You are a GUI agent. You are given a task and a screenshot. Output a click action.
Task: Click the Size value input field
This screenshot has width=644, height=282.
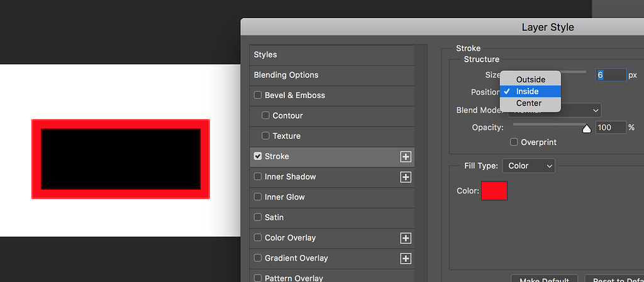point(611,75)
